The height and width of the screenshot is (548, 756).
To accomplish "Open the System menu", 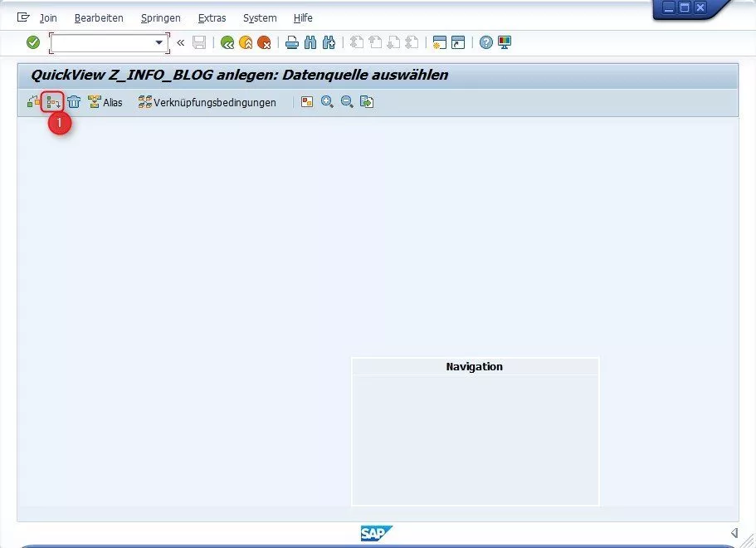I will [260, 17].
